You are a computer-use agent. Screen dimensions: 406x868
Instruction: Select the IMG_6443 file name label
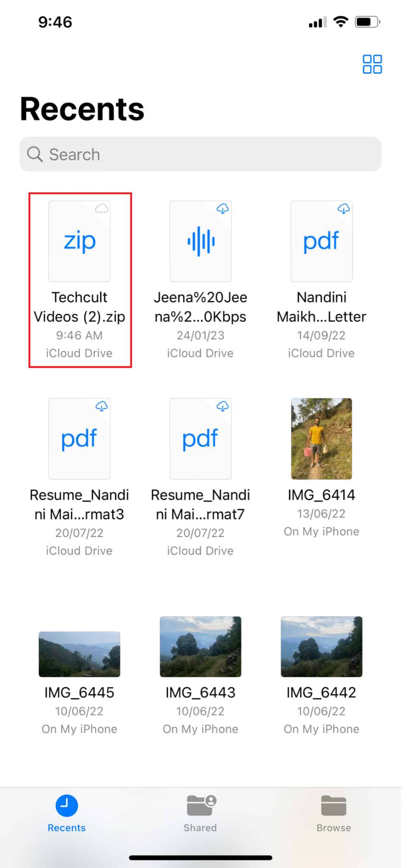coord(200,693)
